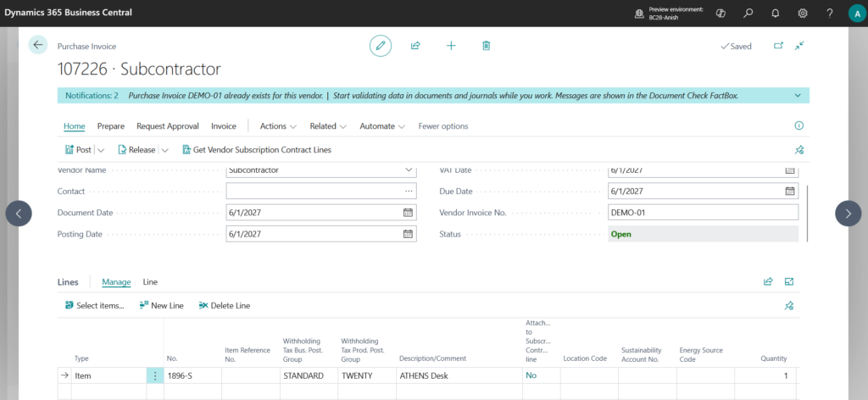Open page in new window icon
Viewport: 868px width, 400px height.
(x=778, y=46)
